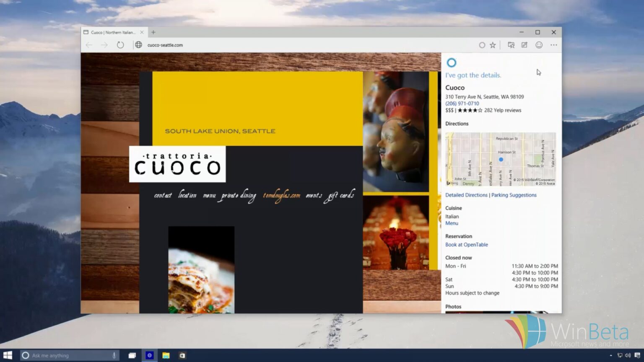Image resolution: width=644 pixels, height=362 pixels.
Task: Open the Hub favorites panel icon
Action: tap(511, 45)
